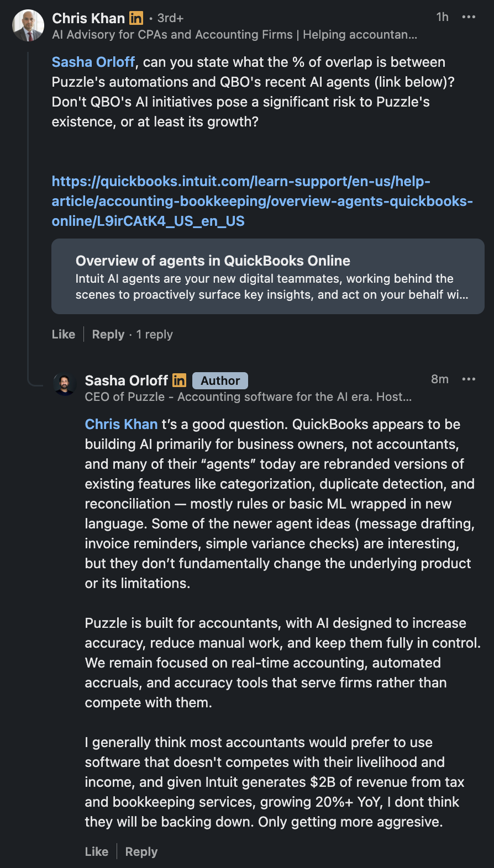The height and width of the screenshot is (868, 494).
Task: Open more options on Sasha Orloff's reply
Action: pos(469,379)
